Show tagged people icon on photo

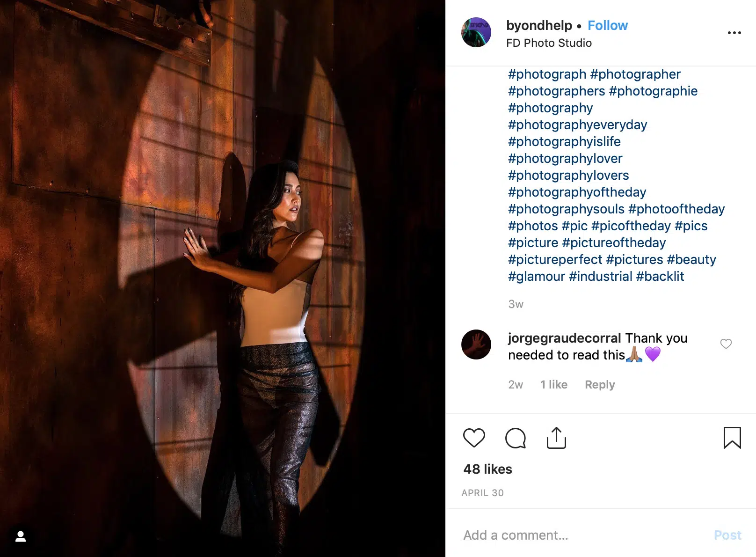pyautogui.click(x=21, y=536)
